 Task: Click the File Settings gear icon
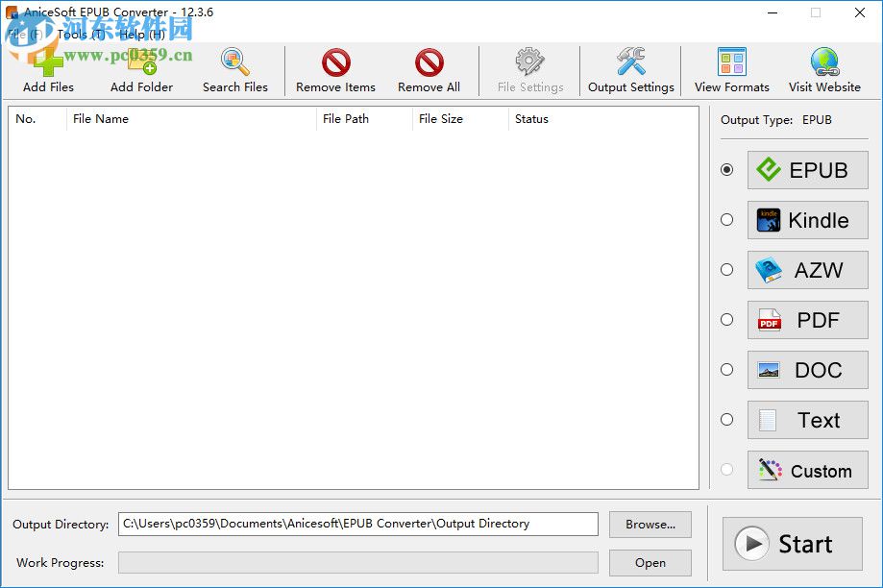click(529, 60)
